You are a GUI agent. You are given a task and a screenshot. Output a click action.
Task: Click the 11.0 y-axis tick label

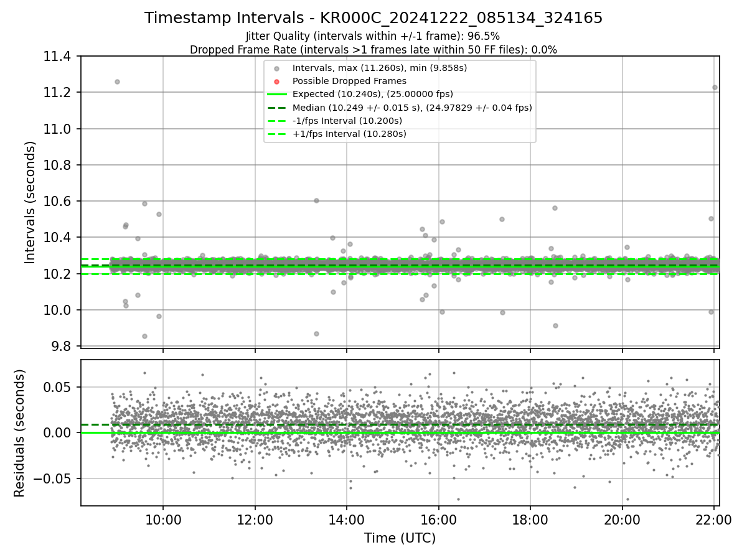coord(58,129)
